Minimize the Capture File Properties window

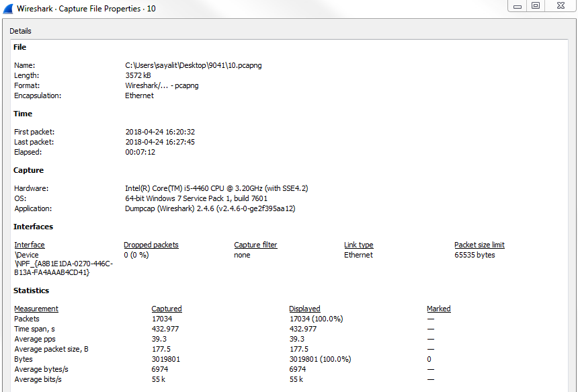[518, 6]
